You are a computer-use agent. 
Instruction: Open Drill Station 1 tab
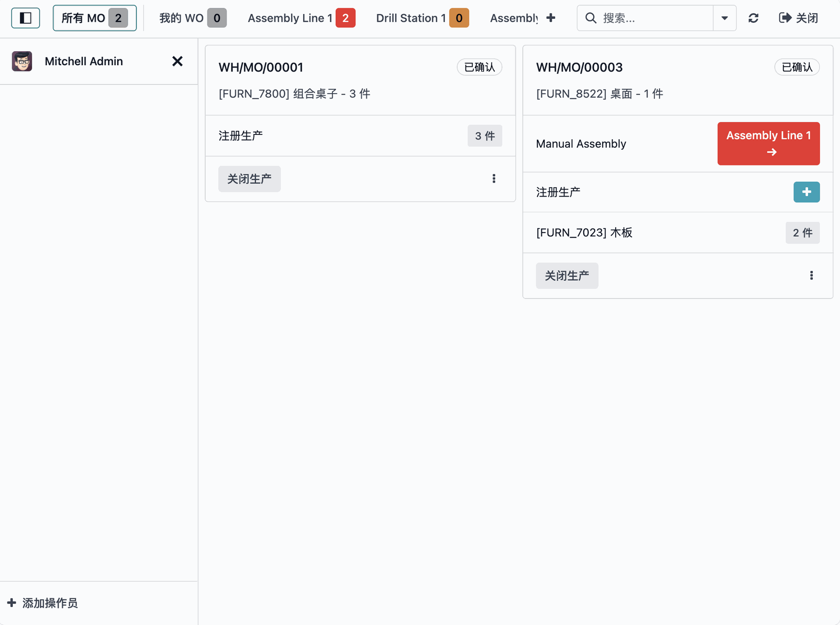pyautogui.click(x=422, y=18)
